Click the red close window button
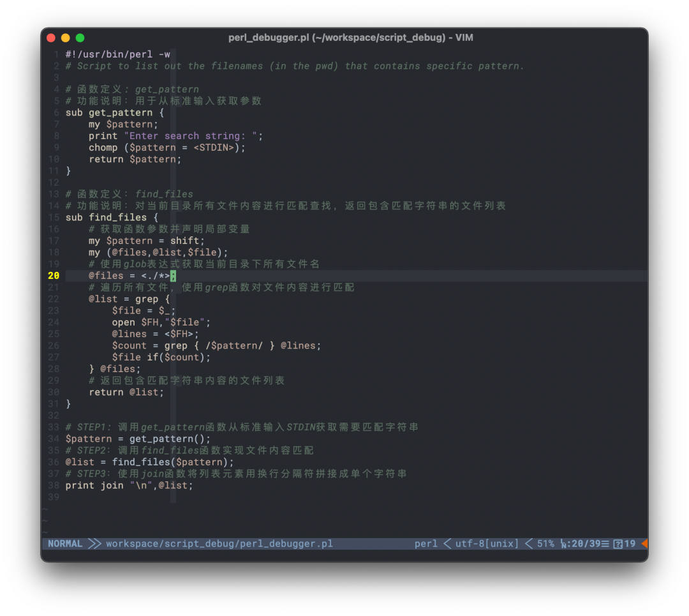This screenshot has height=616, width=689. tap(51, 38)
